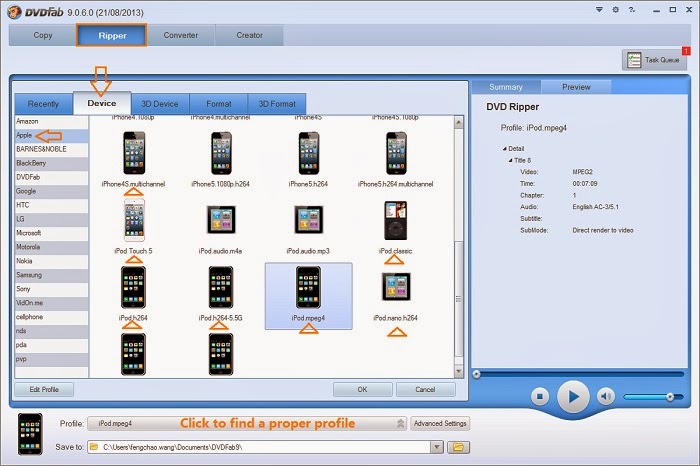Open the Format tab
This screenshot has height=466, width=700.
[x=219, y=104]
